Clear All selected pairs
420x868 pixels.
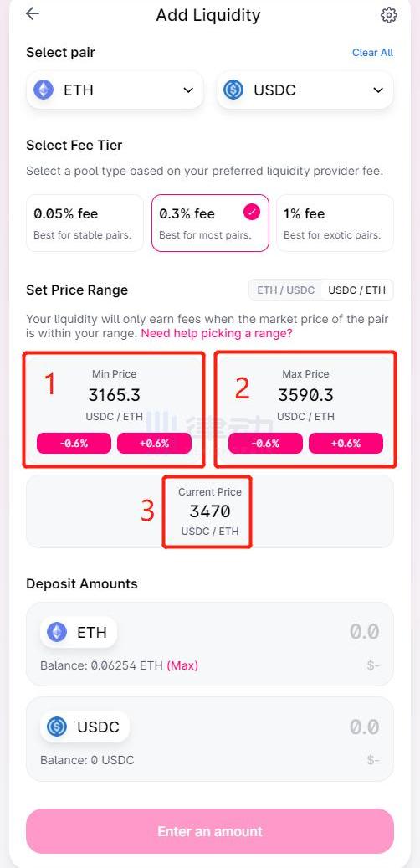coord(372,53)
